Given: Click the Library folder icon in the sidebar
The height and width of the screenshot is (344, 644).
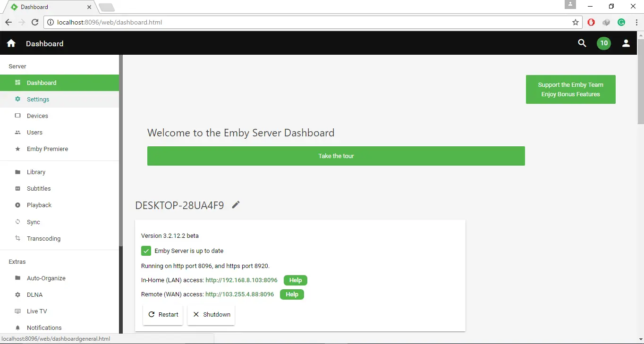Looking at the screenshot, I should [18, 172].
